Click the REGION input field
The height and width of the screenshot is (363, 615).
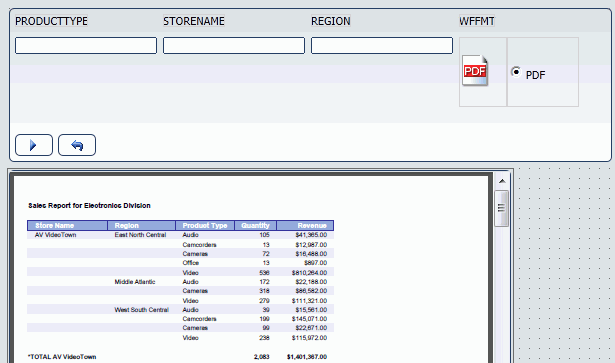click(382, 45)
